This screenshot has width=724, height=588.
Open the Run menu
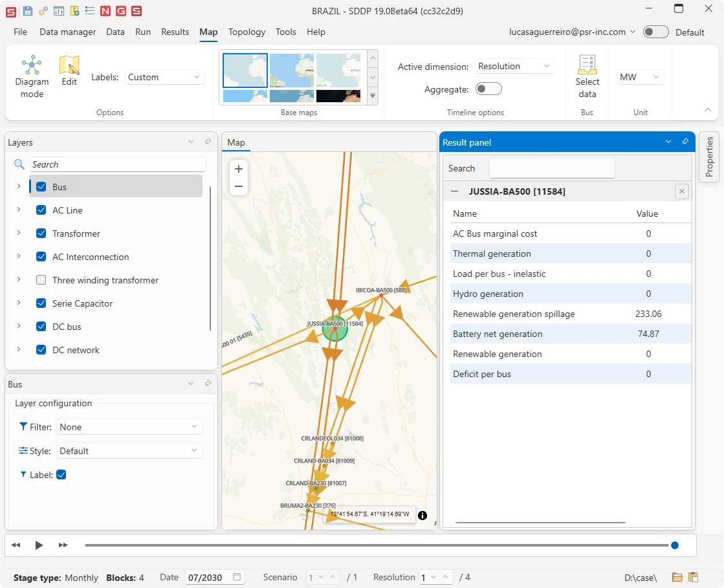[143, 32]
